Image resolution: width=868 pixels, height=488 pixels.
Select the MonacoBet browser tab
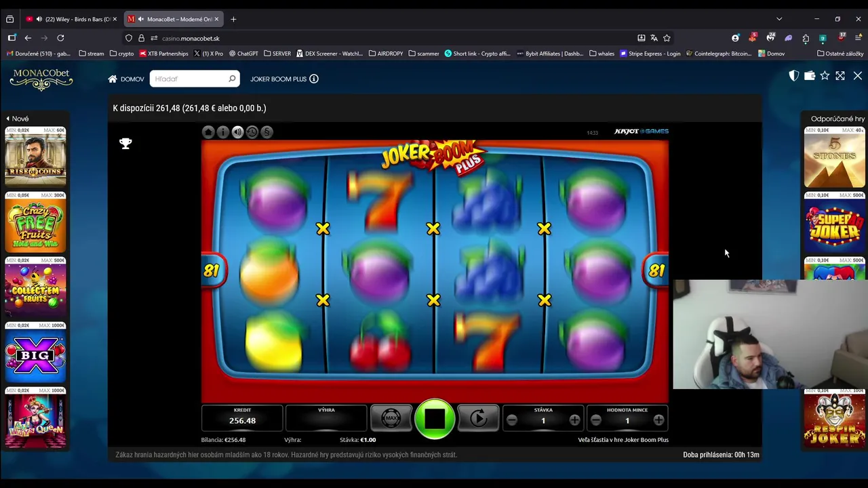tap(174, 19)
